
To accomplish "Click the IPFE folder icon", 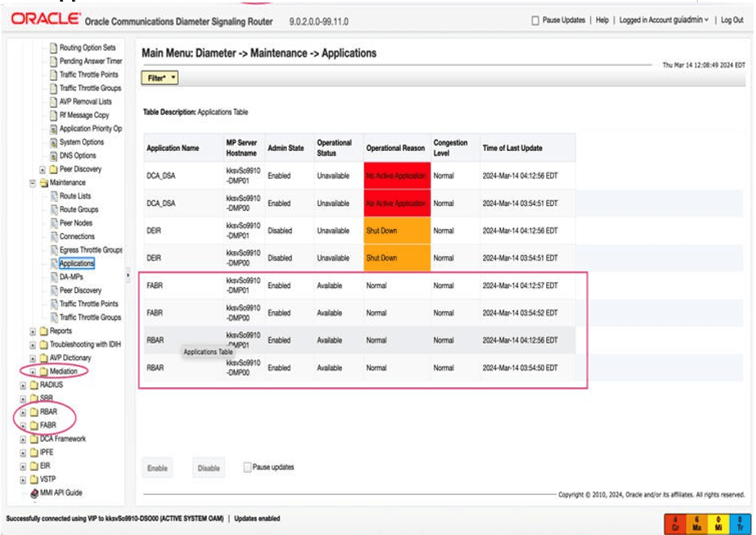I will (34, 453).
